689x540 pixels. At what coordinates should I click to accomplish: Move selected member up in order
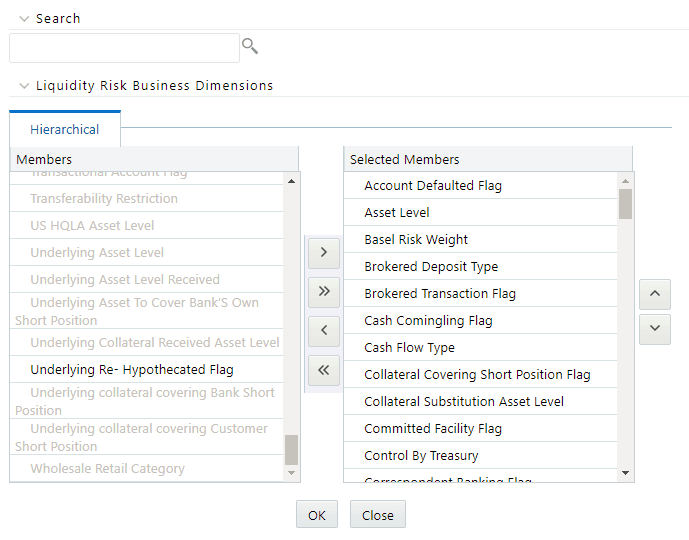click(655, 294)
